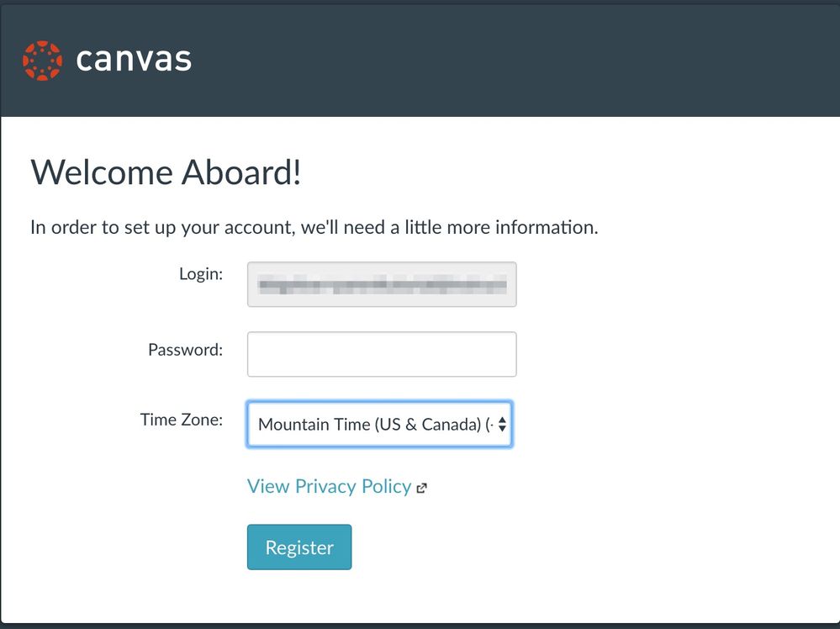This screenshot has height=629, width=840.
Task: Select the pre-filled Login field
Action: tap(381, 284)
